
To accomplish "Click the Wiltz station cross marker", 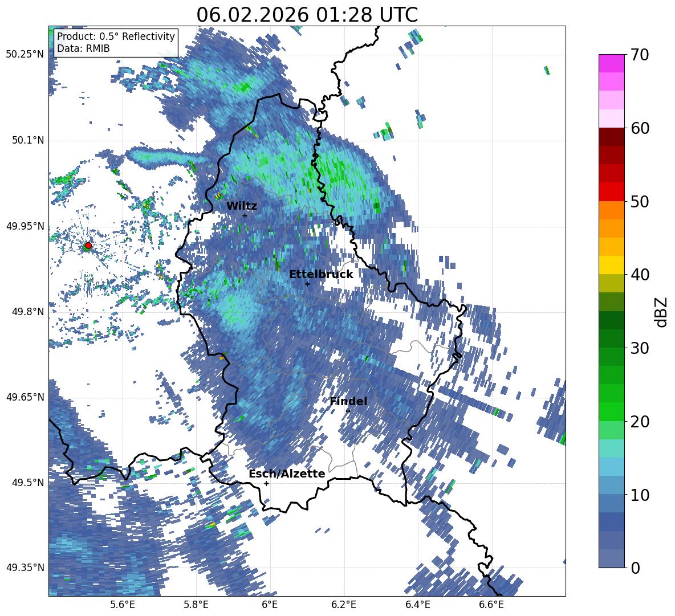I will coord(245,215).
